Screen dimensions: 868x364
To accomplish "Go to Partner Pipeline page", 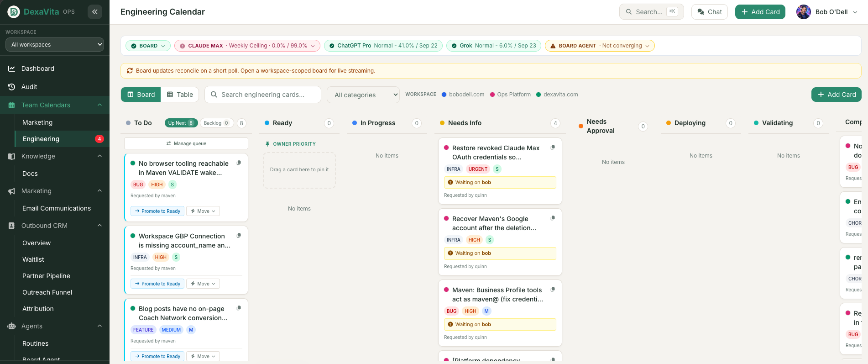I will click(46, 276).
